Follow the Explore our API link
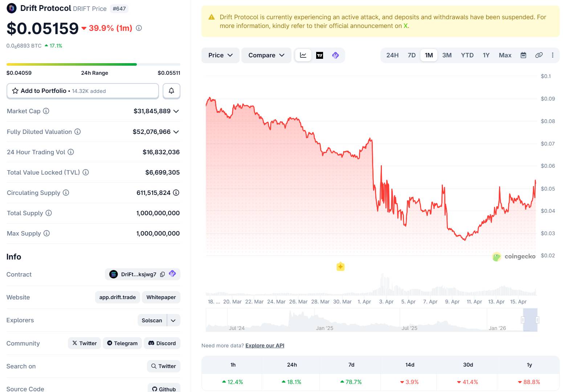Screen dimensions: 563x392 (264, 345)
